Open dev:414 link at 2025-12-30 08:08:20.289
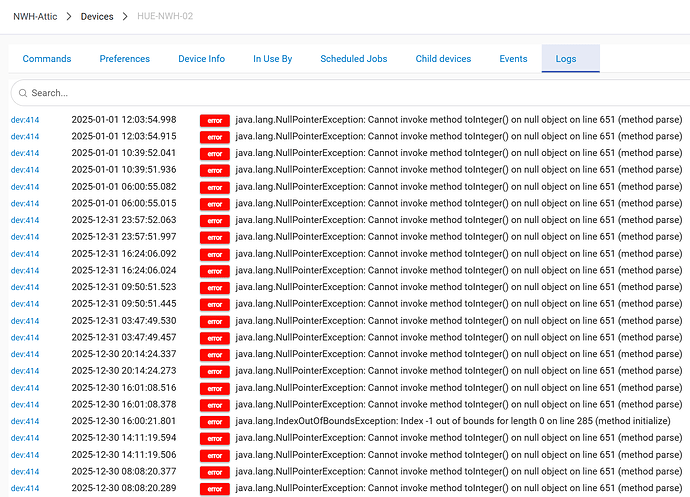The image size is (690, 497). coord(25,489)
